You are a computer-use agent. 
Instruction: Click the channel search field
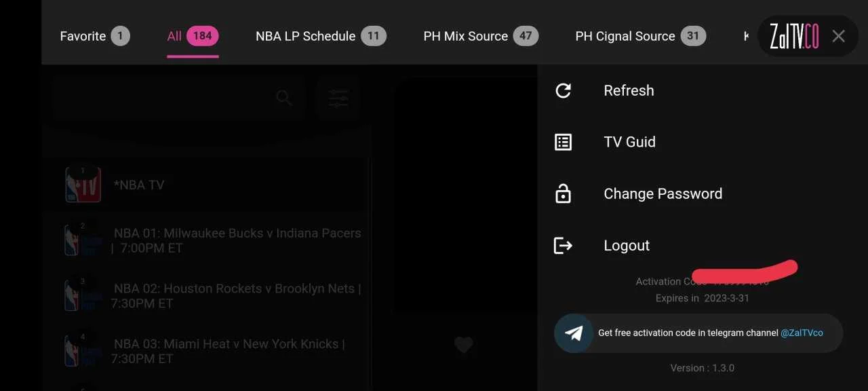pyautogui.click(x=178, y=98)
